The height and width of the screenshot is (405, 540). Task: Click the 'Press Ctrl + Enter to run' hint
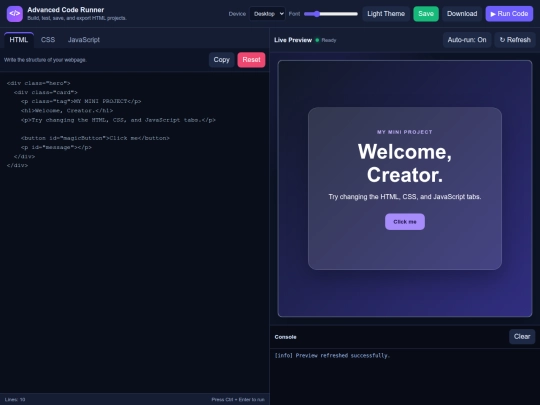(238, 399)
